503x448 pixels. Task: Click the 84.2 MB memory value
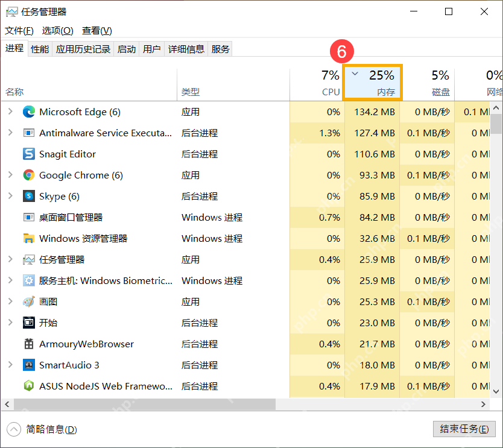(377, 218)
